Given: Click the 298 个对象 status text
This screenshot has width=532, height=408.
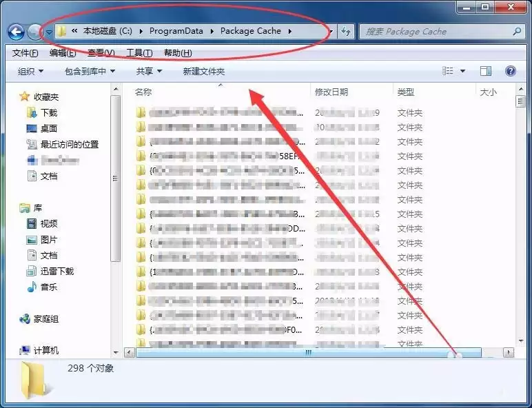Looking at the screenshot, I should pos(90,368).
